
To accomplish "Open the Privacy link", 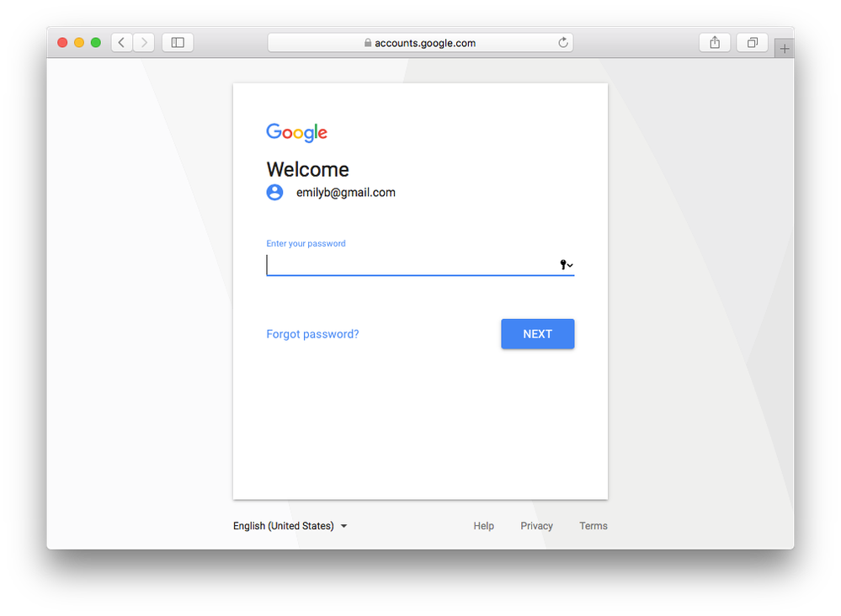I will [536, 526].
